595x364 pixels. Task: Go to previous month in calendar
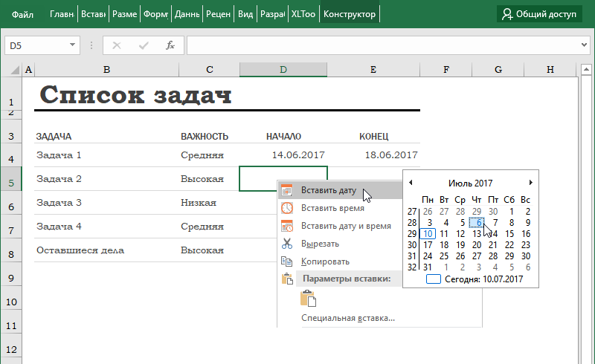411,183
